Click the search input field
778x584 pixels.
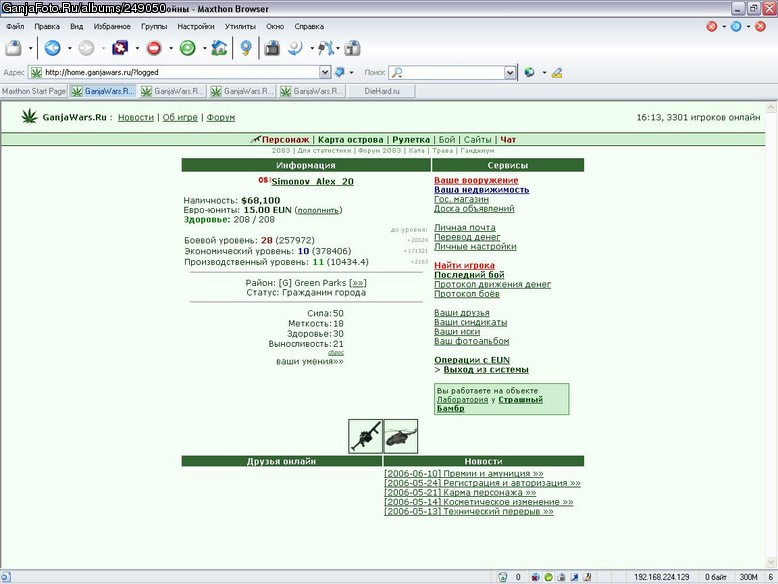point(453,73)
